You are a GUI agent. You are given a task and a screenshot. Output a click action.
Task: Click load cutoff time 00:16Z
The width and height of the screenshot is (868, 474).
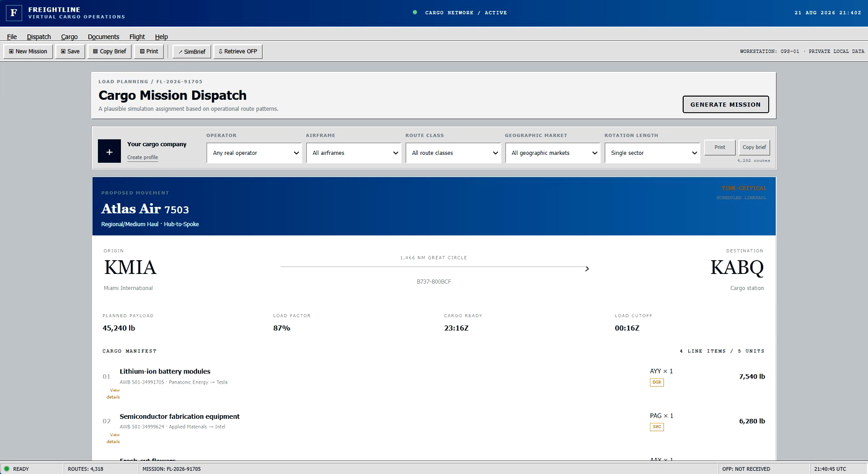point(627,328)
